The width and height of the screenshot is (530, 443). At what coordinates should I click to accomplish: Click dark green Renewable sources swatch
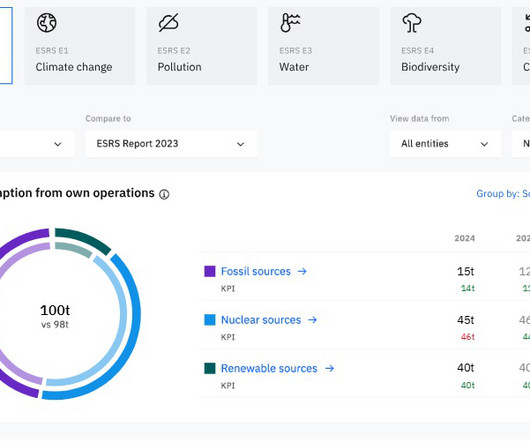click(210, 368)
